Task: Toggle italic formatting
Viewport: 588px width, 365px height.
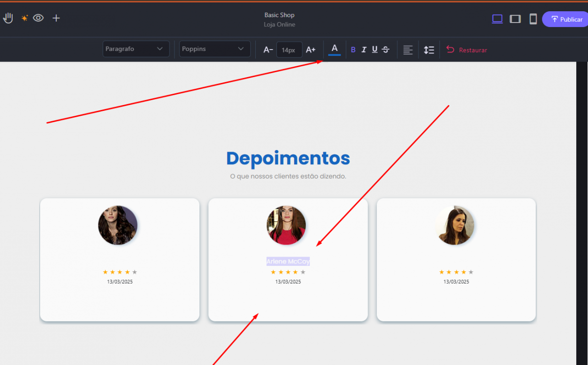Action: coord(364,50)
